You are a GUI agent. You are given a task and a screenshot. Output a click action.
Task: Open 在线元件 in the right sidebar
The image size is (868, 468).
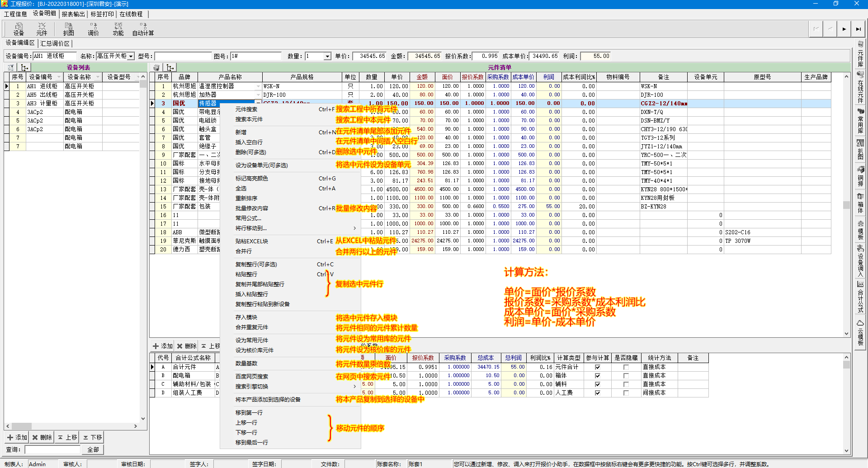(860, 87)
